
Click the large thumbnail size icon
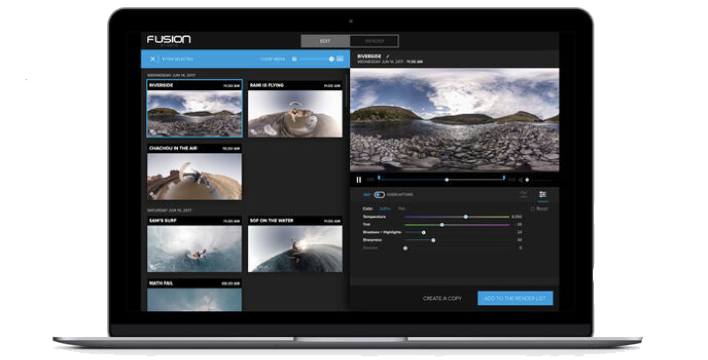(340, 59)
